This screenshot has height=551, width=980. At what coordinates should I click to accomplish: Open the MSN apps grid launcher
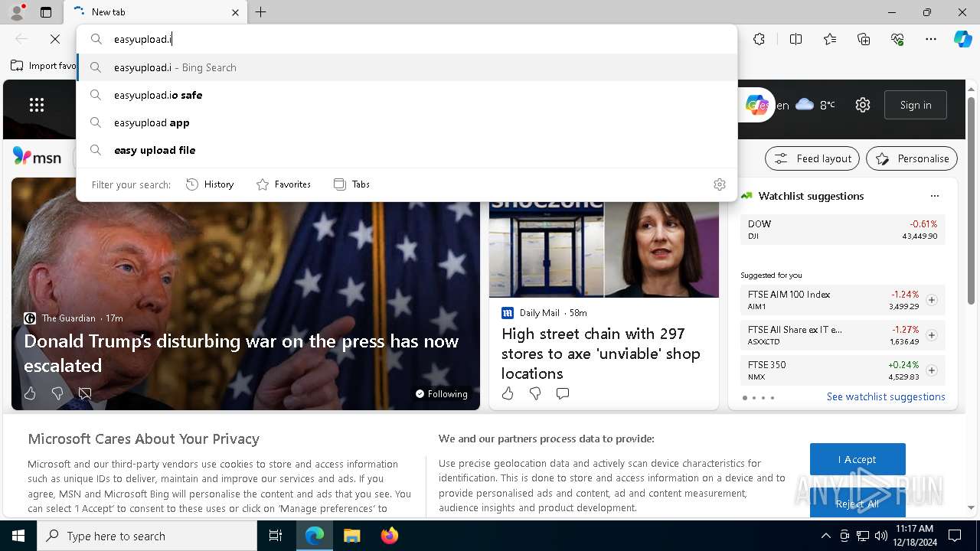pos(37,105)
